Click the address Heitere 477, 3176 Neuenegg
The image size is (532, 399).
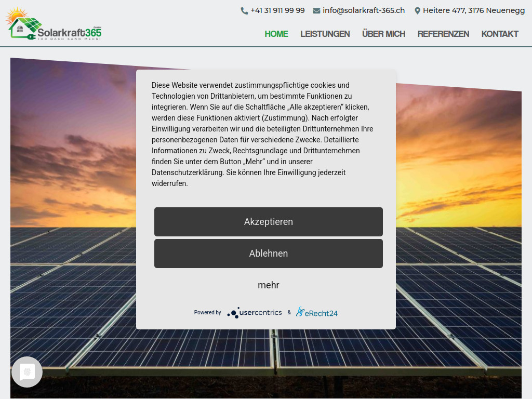click(x=473, y=10)
